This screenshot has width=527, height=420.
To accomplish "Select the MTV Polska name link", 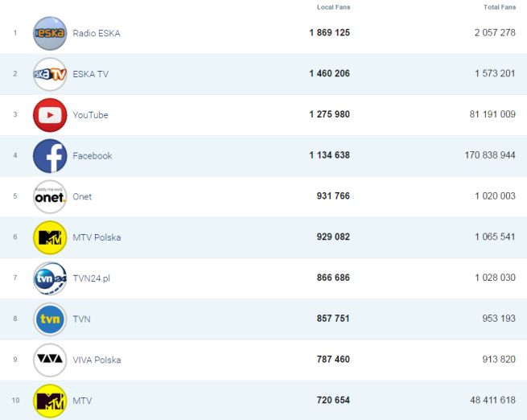I will point(97,237).
